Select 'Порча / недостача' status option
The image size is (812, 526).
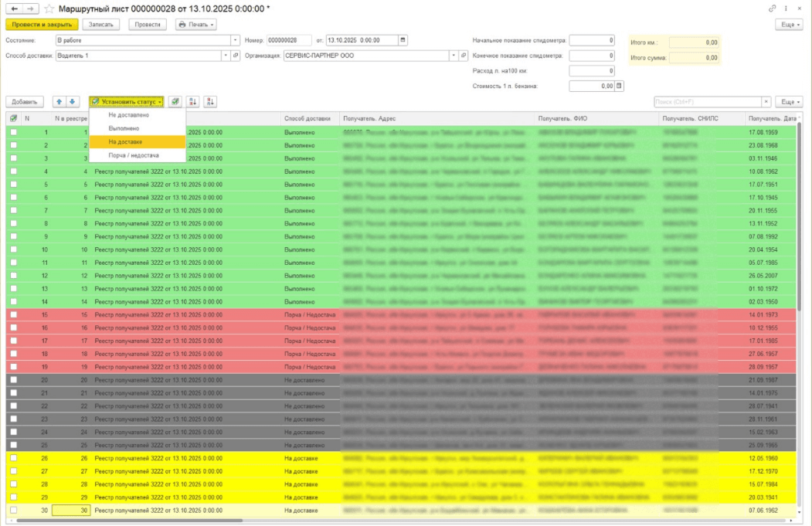click(x=133, y=154)
